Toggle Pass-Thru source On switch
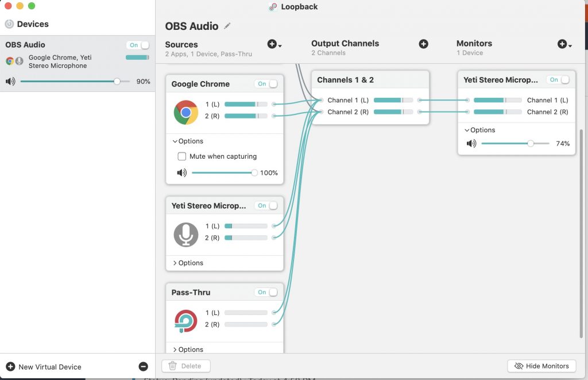The height and width of the screenshot is (380, 588). [266, 292]
